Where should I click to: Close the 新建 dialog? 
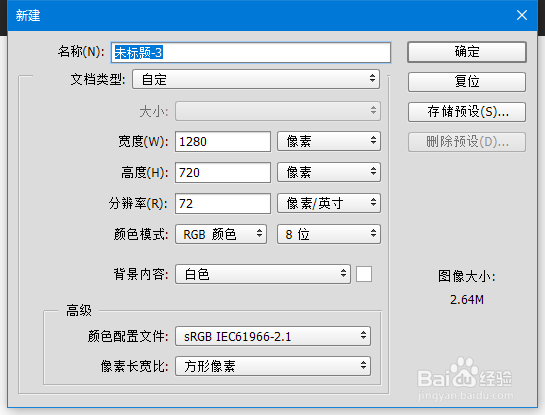[x=522, y=15]
